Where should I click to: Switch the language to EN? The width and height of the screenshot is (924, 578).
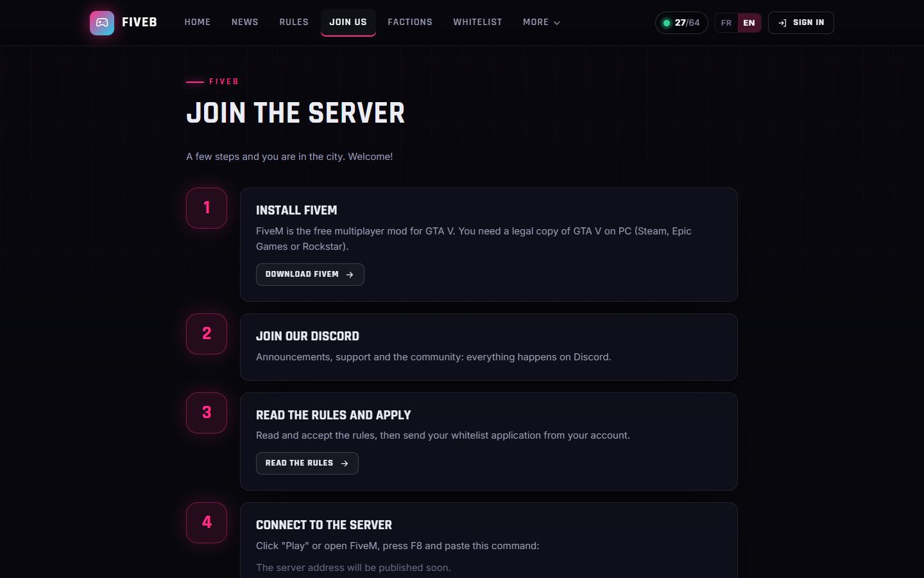(x=749, y=23)
